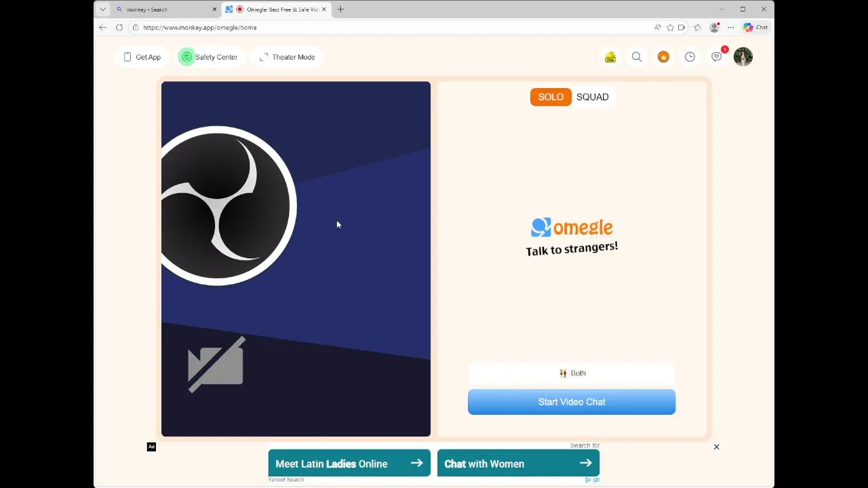Open a new browser tab
Screen dimensions: 868x488
pyautogui.click(x=340, y=9)
